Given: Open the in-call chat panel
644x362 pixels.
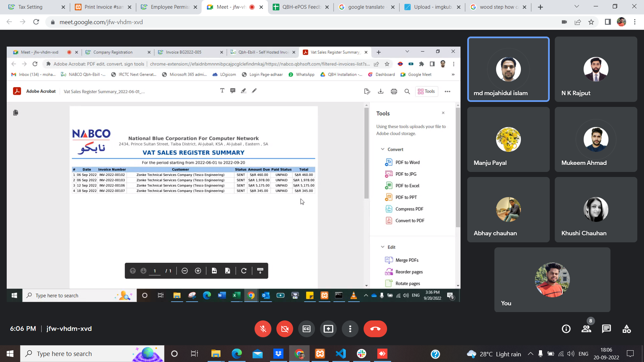Looking at the screenshot, I should tap(606, 329).
